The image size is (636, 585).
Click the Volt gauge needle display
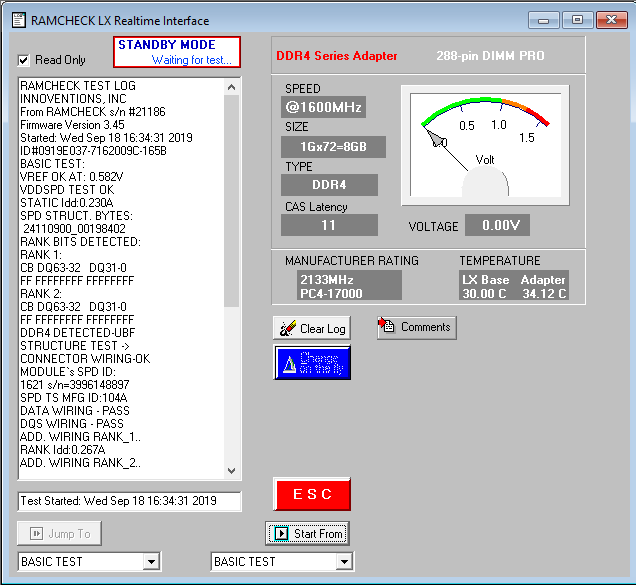pyautogui.click(x=486, y=145)
